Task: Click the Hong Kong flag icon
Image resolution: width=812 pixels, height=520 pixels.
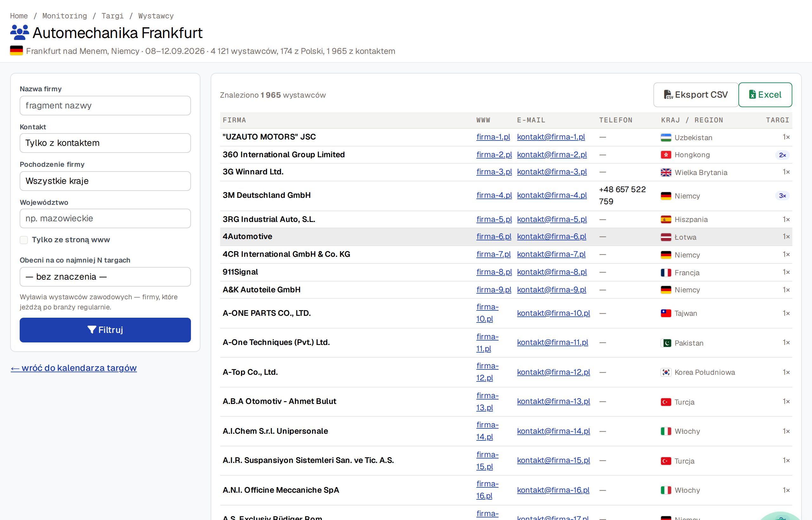Action: (x=666, y=155)
